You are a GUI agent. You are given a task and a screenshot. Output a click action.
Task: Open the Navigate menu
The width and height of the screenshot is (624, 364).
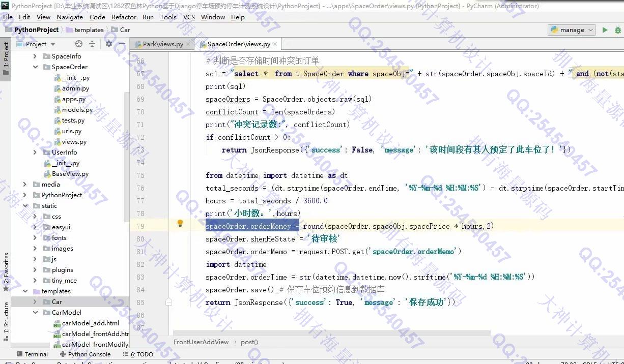pos(70,17)
